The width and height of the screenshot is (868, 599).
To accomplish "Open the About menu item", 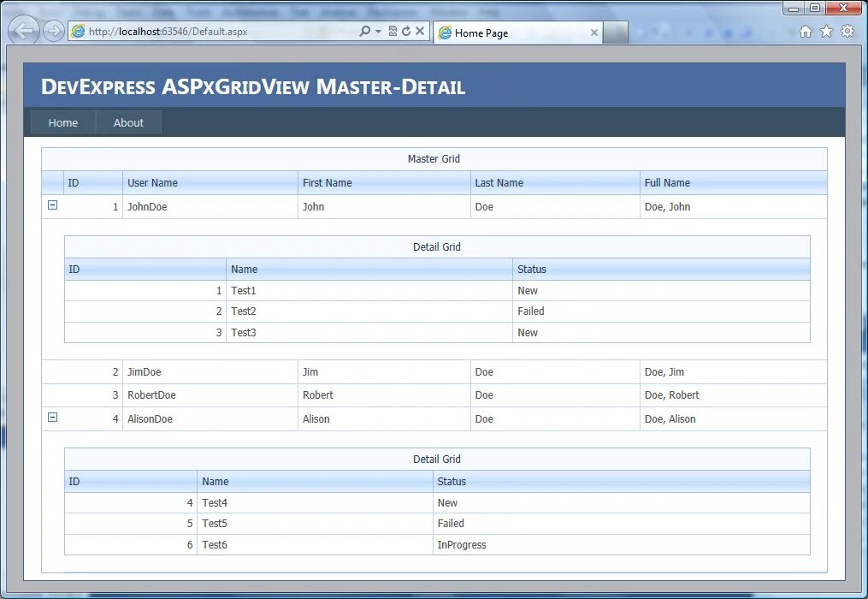I will (x=128, y=122).
